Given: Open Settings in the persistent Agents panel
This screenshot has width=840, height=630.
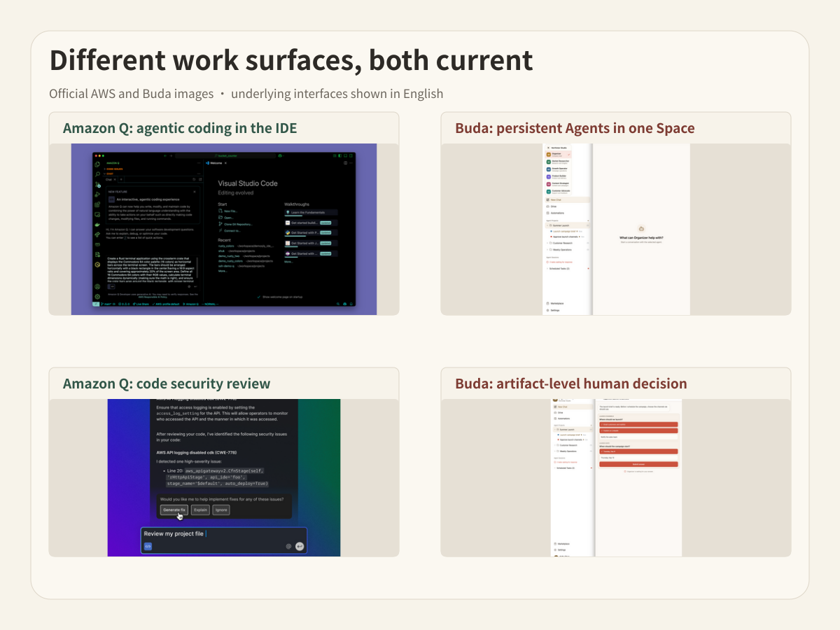Looking at the screenshot, I should point(553,310).
